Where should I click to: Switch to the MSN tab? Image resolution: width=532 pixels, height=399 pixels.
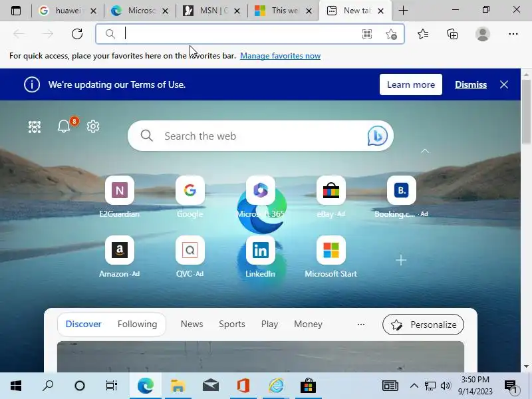(x=211, y=11)
